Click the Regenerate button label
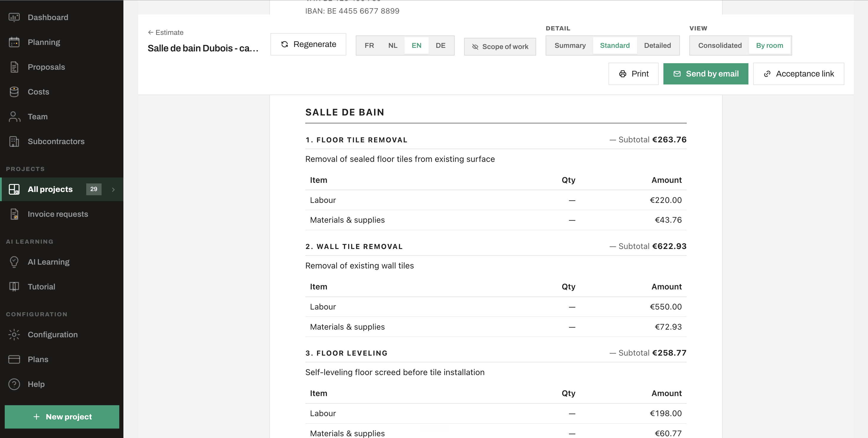Screen dimensions: 868x438 (315, 44)
